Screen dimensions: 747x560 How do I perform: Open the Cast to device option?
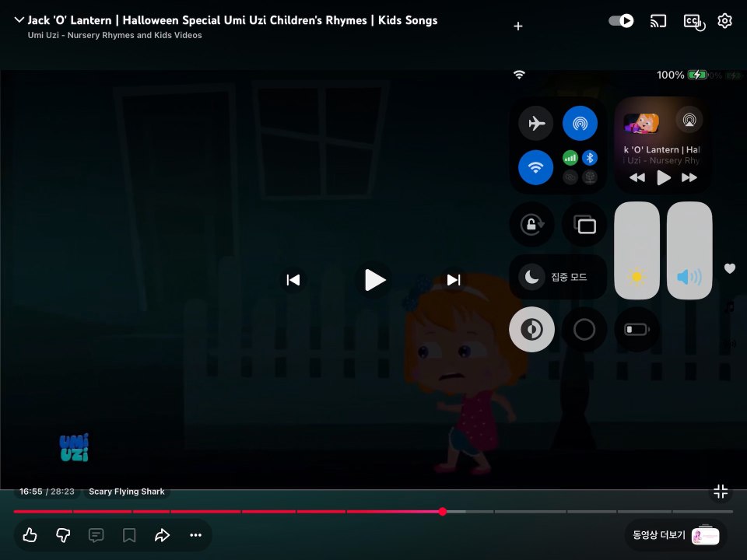[x=658, y=21]
